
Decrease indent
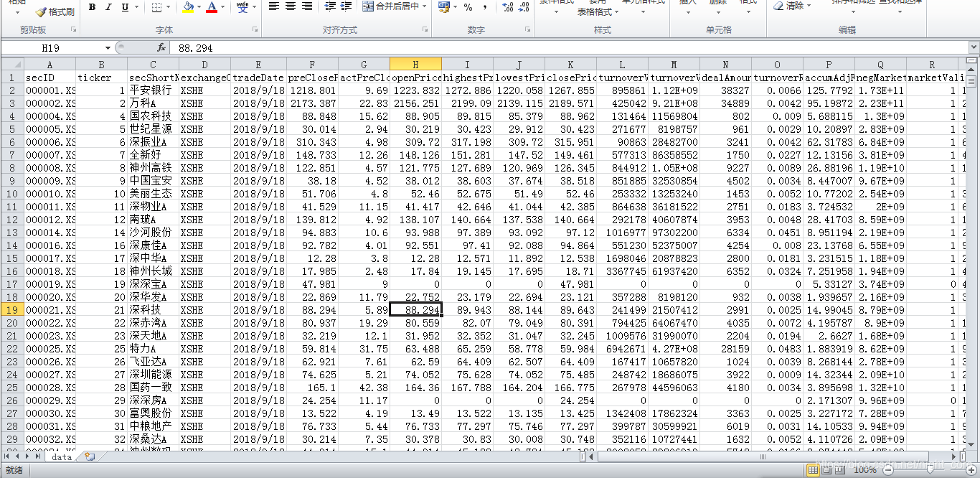pyautogui.click(x=330, y=6)
